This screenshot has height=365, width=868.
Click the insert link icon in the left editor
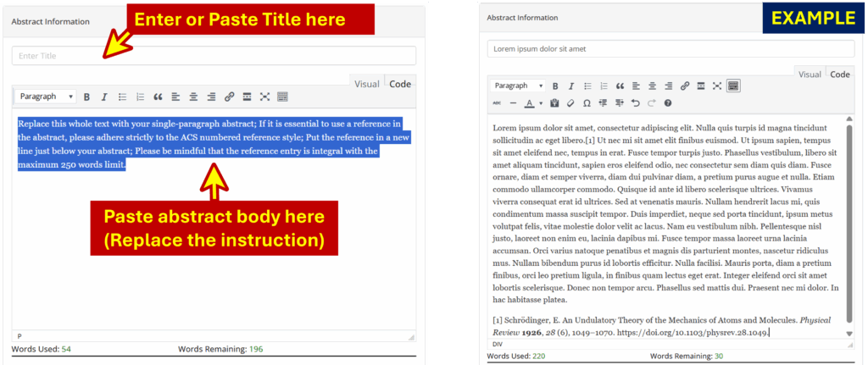click(x=229, y=97)
